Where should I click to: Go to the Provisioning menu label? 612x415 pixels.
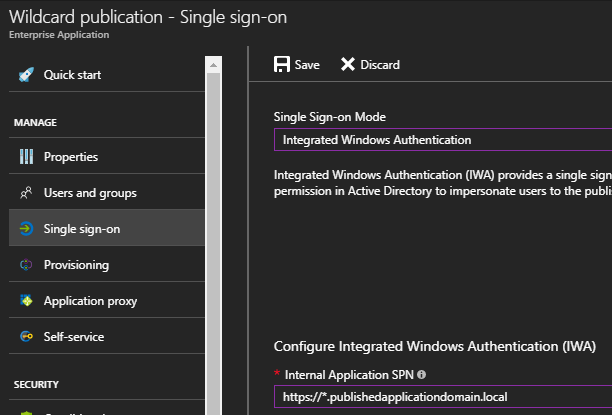(76, 265)
